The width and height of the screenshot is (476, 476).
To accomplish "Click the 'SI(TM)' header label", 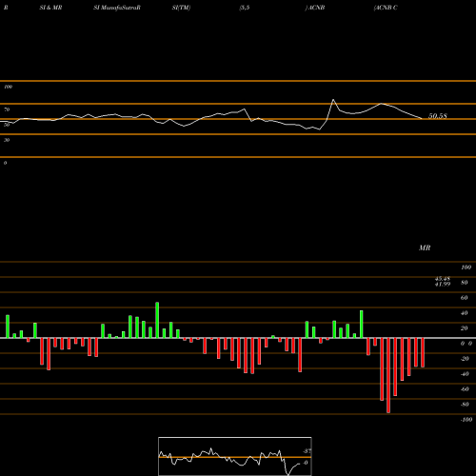I will click(x=181, y=8).
